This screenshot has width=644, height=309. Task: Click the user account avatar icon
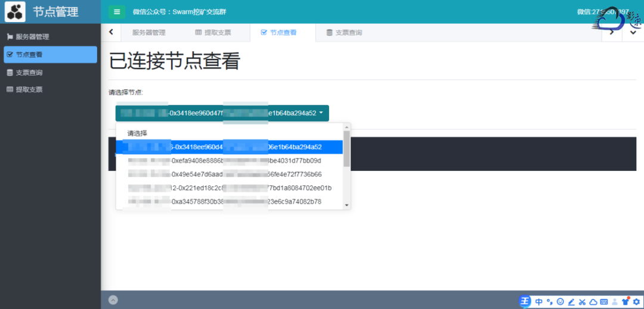(x=615, y=302)
